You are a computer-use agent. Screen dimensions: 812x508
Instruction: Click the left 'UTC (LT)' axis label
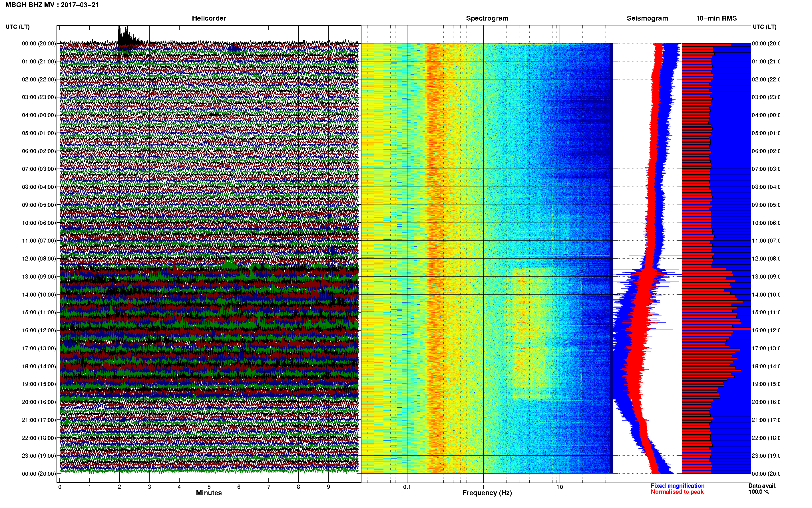[17, 27]
